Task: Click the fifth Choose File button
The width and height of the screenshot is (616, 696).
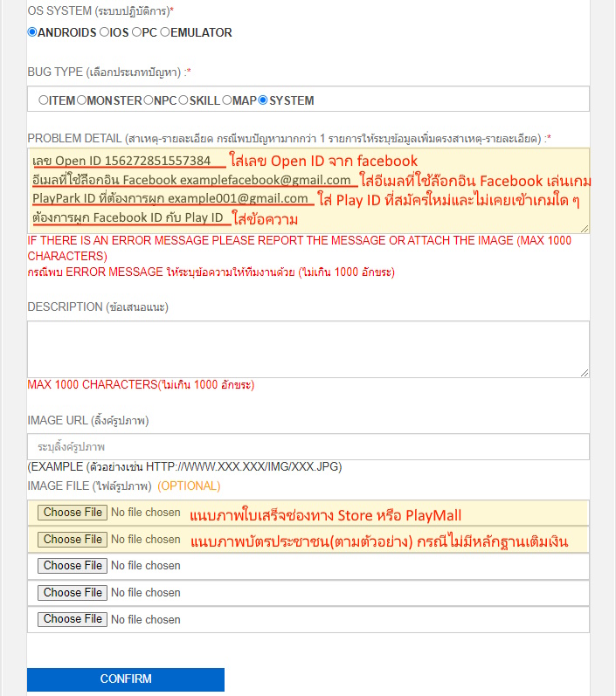Action: tap(73, 619)
